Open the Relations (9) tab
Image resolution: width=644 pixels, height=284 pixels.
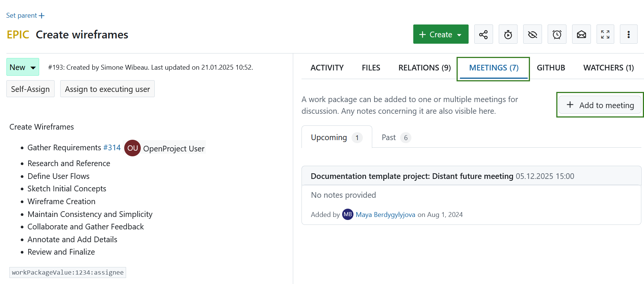(x=424, y=68)
